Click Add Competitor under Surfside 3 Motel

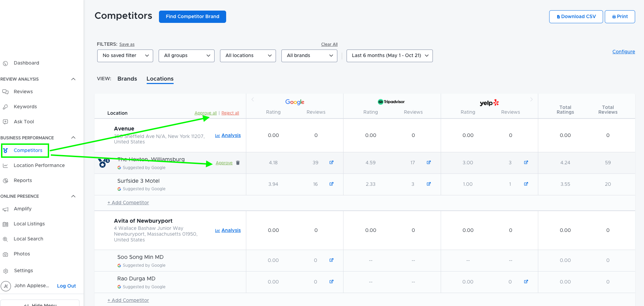(x=128, y=203)
